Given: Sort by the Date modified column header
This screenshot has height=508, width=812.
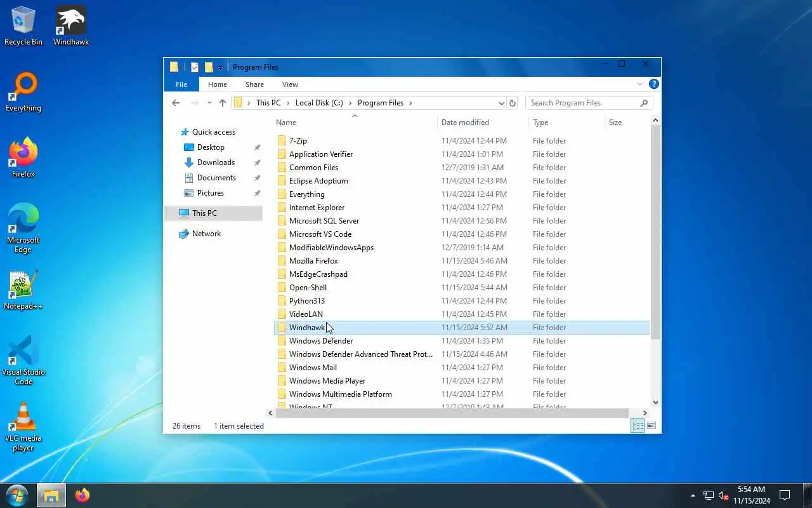Looking at the screenshot, I should 483,123.
